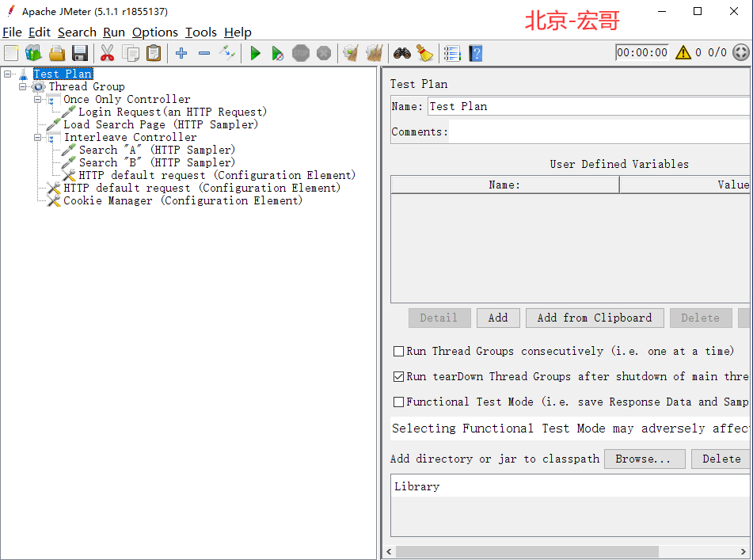Select Interleave Controller tree item
Viewport: 753px width, 560px height.
click(130, 137)
